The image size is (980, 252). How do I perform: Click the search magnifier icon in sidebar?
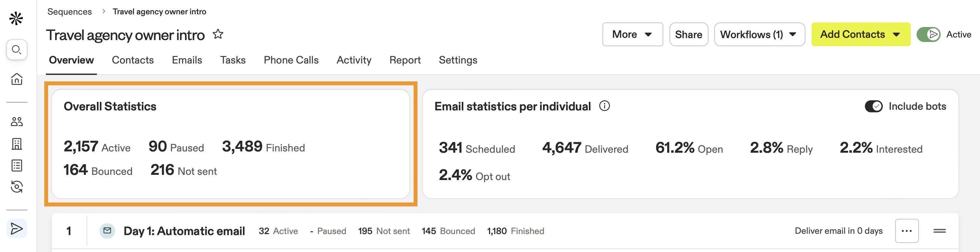tap(16, 50)
